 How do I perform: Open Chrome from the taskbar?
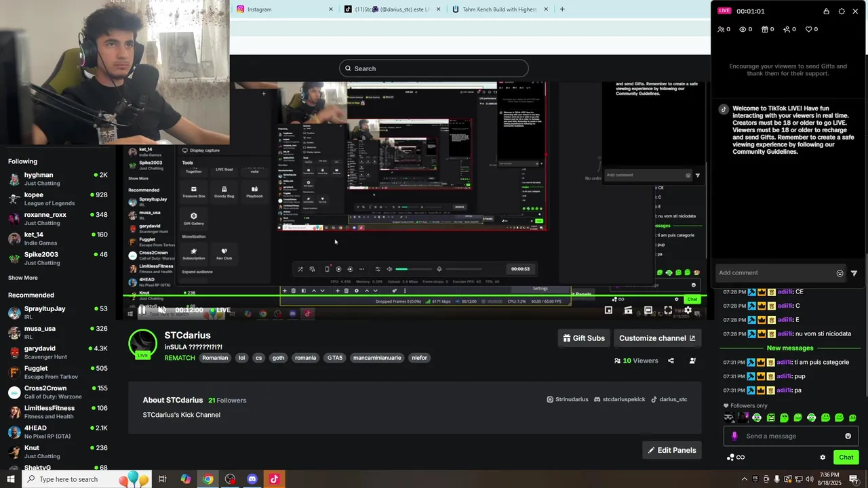coord(208,479)
